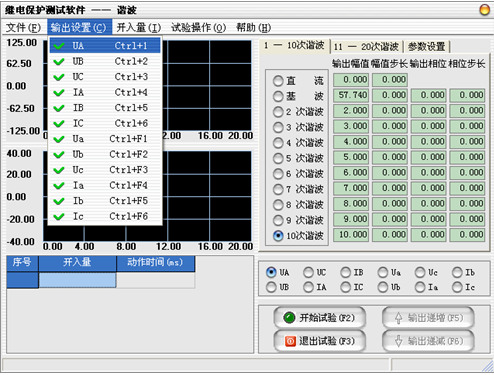Toggle Uc output with Ctrl+F3 entry
This screenshot has width=494, height=375.
click(105, 170)
